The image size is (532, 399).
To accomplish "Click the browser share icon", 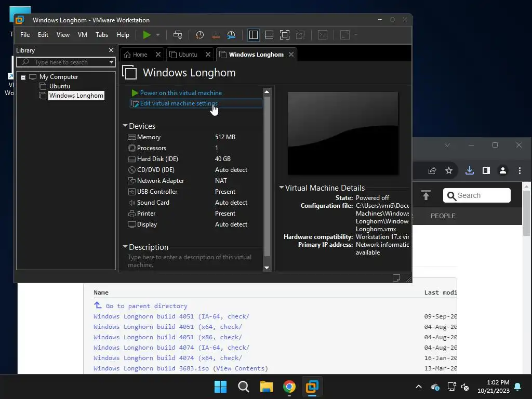I will click(x=432, y=170).
